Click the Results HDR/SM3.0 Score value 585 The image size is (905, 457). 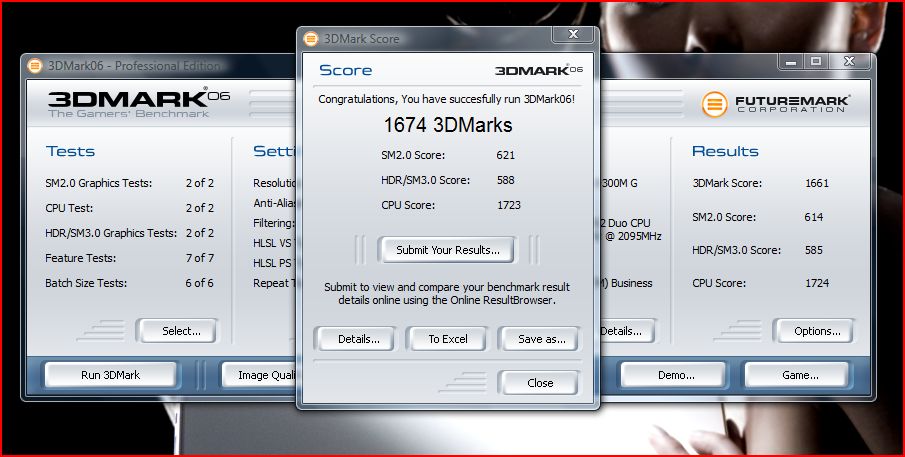(x=813, y=250)
